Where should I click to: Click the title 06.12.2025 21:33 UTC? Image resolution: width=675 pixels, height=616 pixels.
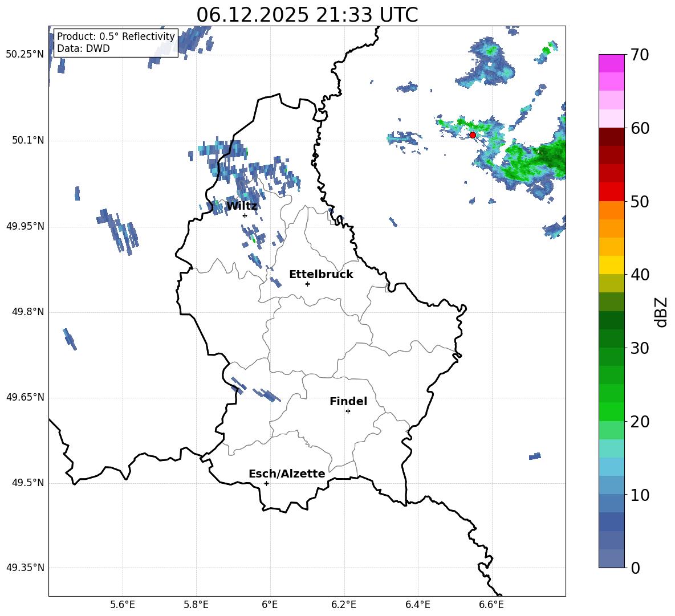307,15
